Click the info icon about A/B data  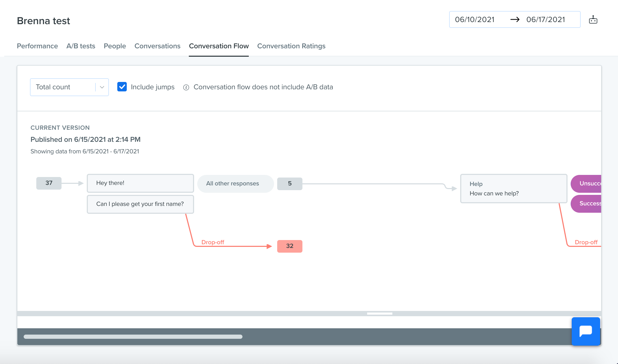pos(186,87)
